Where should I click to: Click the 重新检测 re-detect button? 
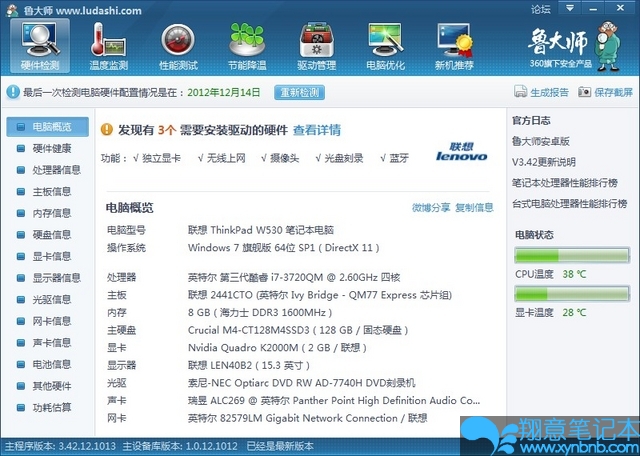point(300,92)
